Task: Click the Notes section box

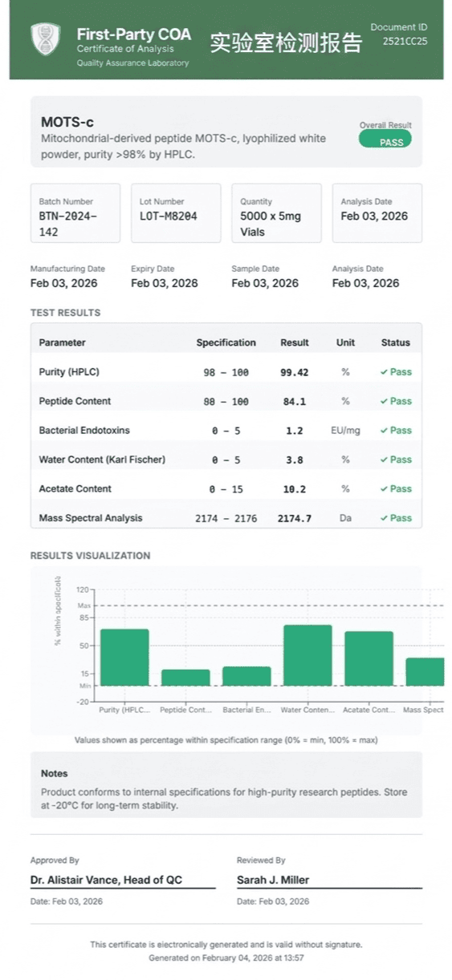Action: [x=226, y=784]
